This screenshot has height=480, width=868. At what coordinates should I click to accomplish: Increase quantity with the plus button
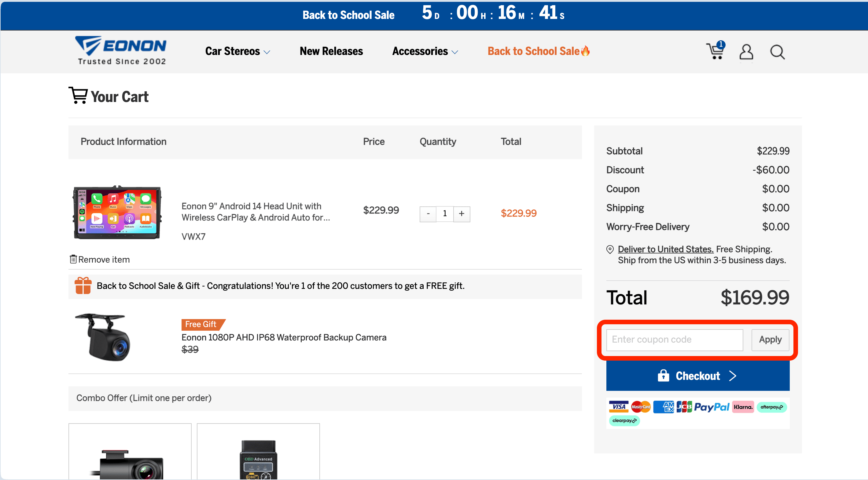462,214
